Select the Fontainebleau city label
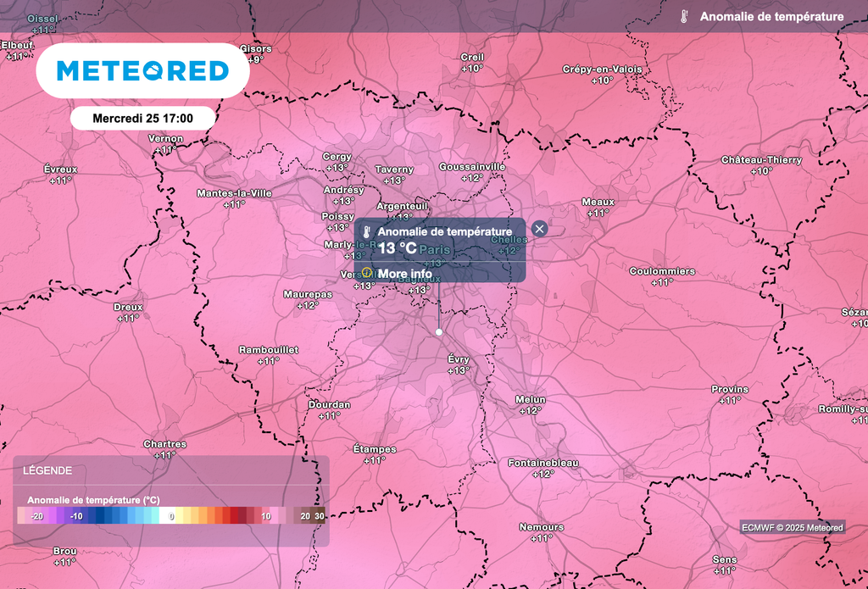The height and width of the screenshot is (589, 868). (543, 463)
